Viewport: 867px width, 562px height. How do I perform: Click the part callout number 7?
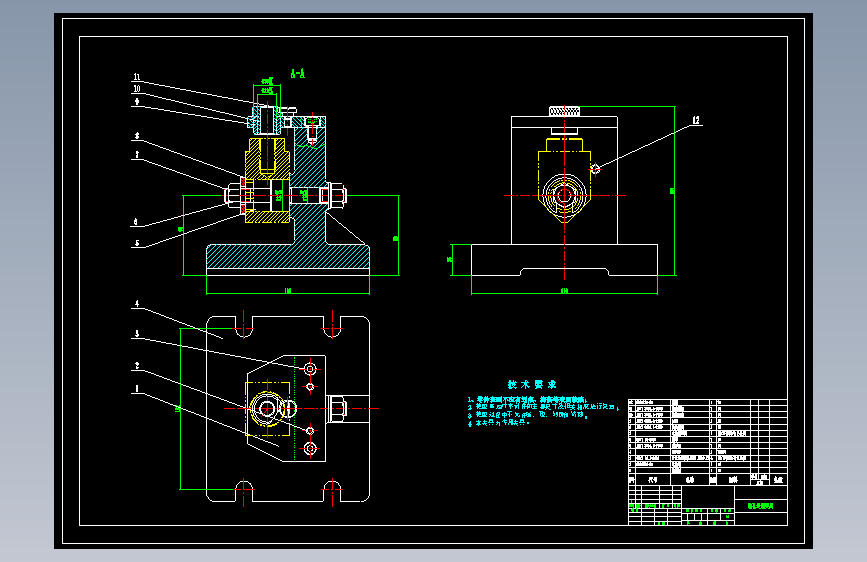coord(137,155)
